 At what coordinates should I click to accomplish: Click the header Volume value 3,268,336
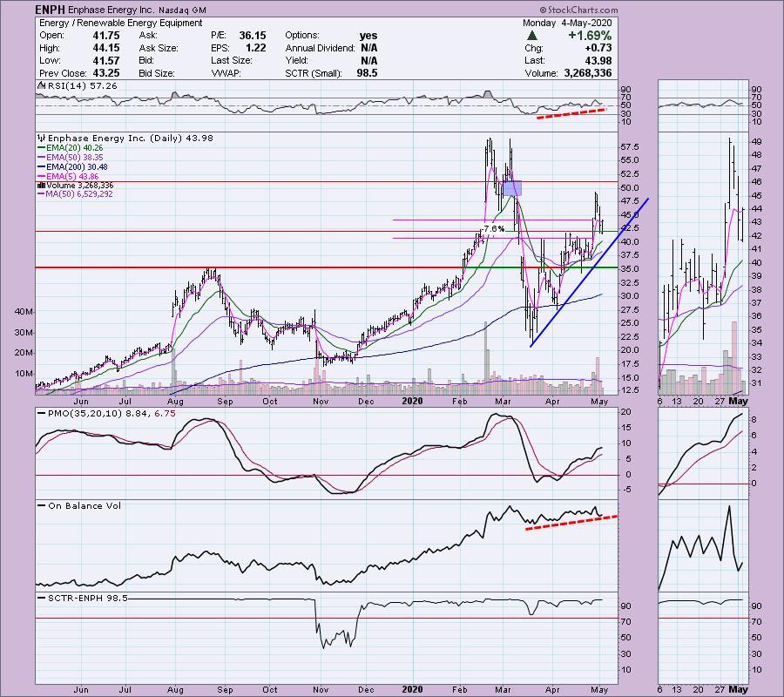[x=587, y=73]
